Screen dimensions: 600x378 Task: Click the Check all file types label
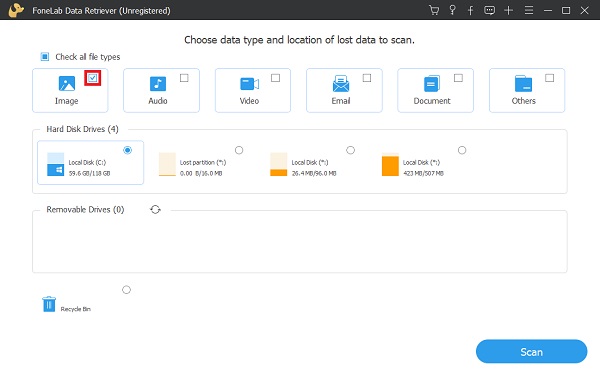tap(88, 57)
